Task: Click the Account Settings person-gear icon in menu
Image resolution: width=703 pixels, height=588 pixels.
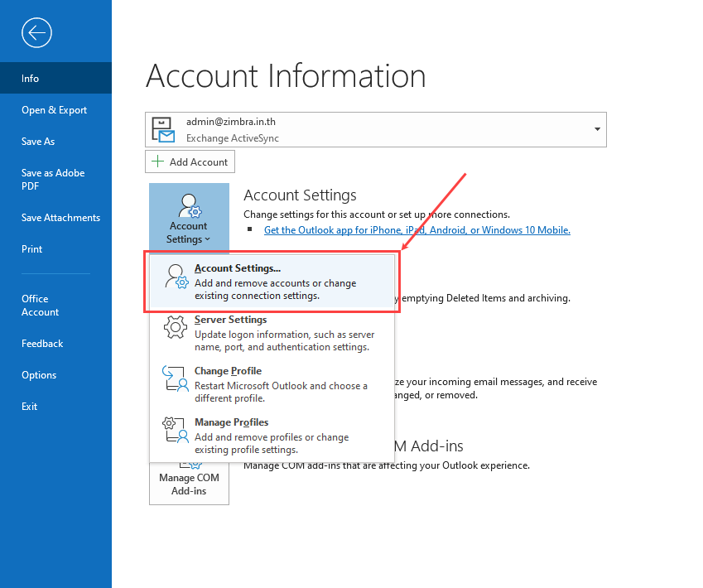Action: click(176, 277)
